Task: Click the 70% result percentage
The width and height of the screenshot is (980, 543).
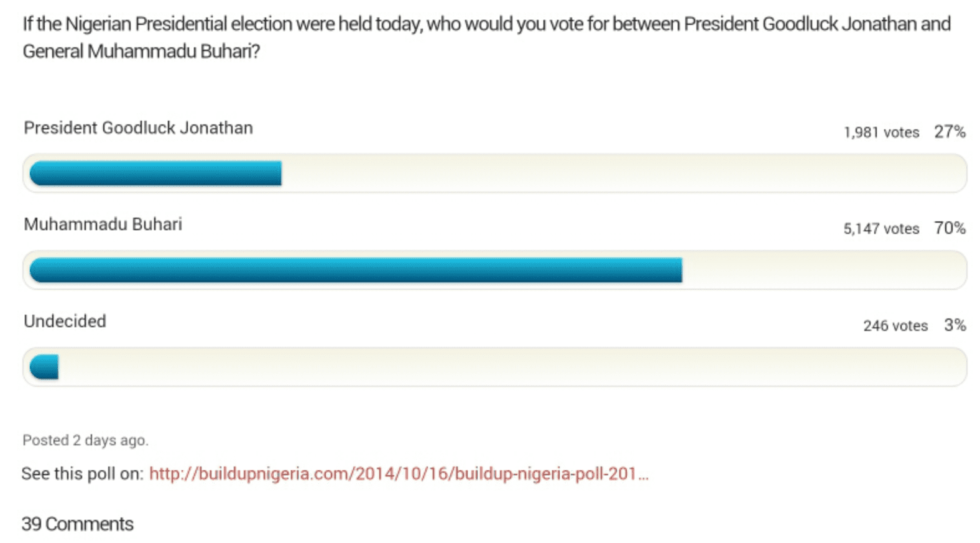Action: [950, 228]
